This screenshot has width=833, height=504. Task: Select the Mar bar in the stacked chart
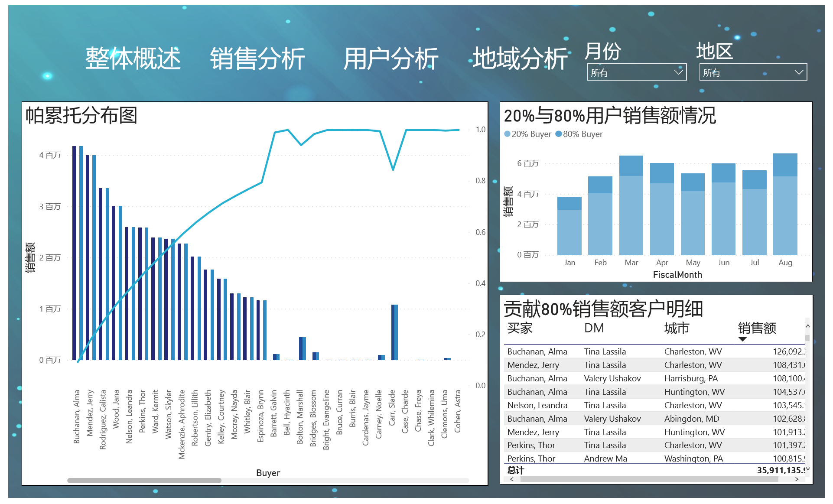point(631,205)
